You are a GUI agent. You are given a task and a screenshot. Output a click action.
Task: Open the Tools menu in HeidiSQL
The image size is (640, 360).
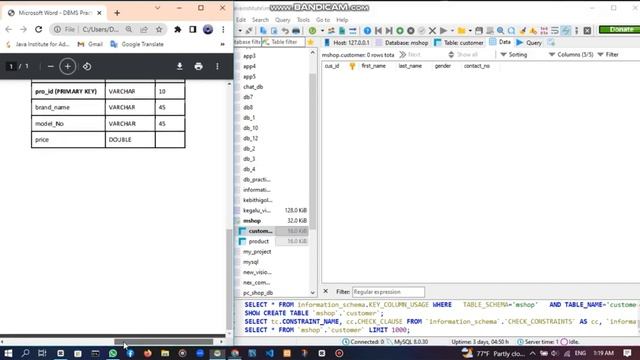tap(303, 20)
